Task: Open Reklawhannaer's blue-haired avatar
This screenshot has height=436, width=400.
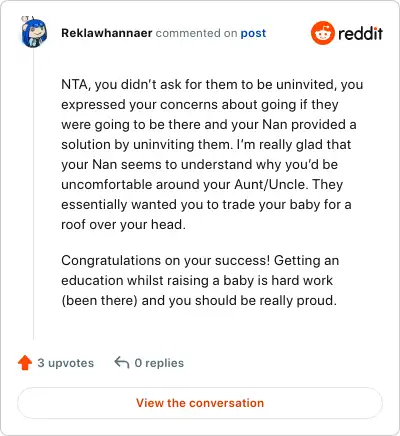Action: coord(34,32)
